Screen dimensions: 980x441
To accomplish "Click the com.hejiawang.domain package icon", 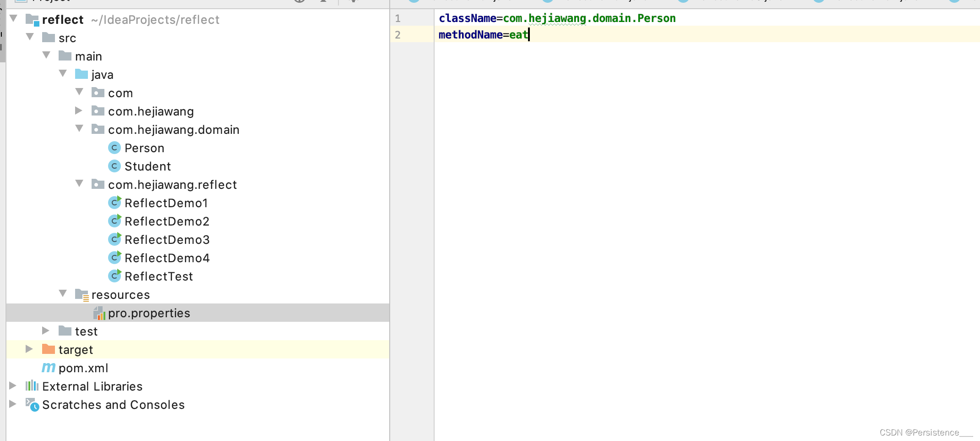I will 98,129.
